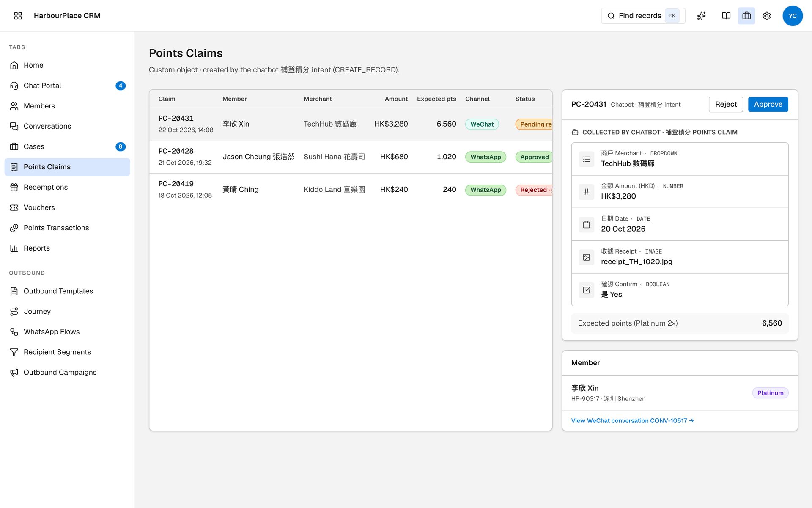The height and width of the screenshot is (508, 812).
Task: Click the Find records search box
Action: (x=643, y=16)
